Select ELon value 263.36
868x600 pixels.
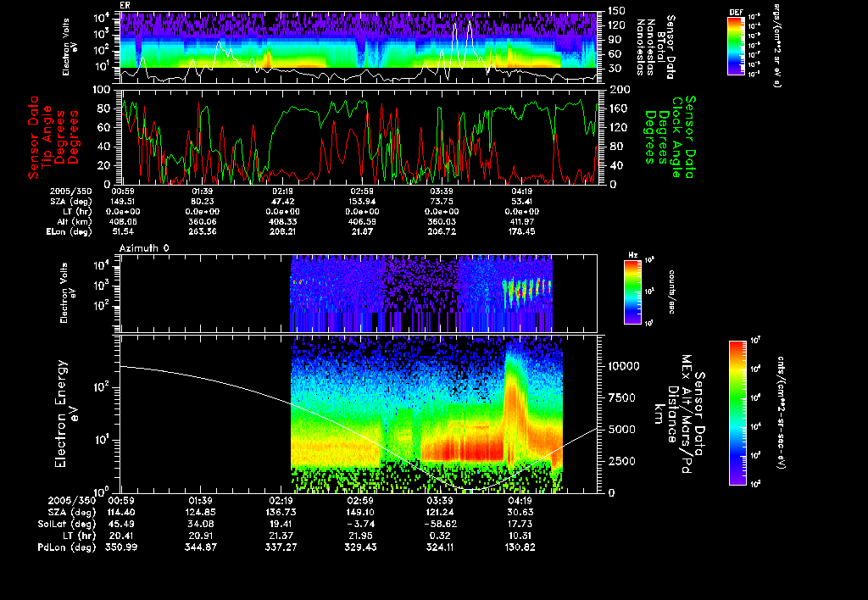[x=202, y=231]
